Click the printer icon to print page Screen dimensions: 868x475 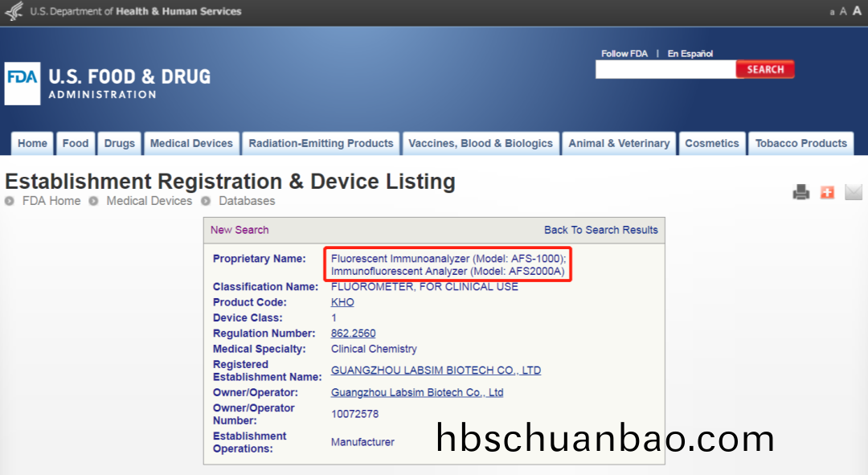pyautogui.click(x=800, y=192)
